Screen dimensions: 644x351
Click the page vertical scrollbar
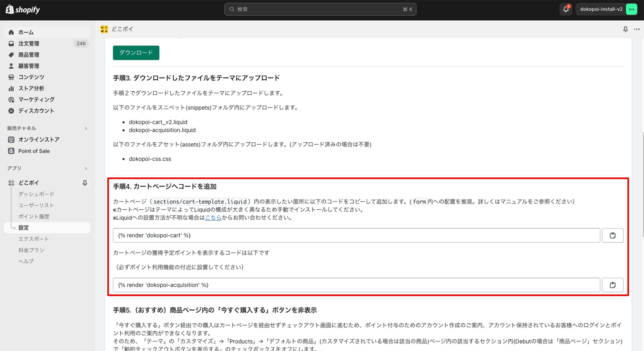pyautogui.click(x=642, y=184)
